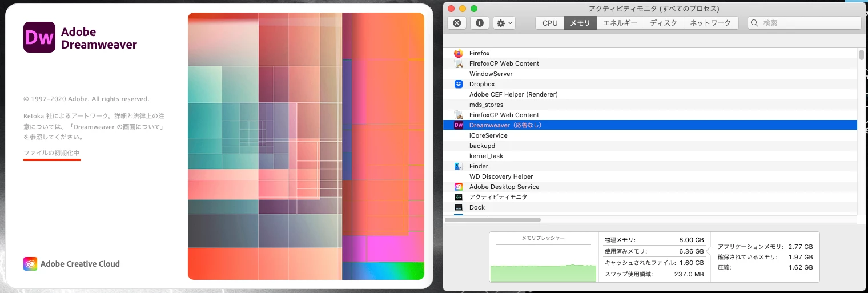Viewport: 868px width, 293px height.
Task: Click the Adobe Desktop Service icon
Action: point(458,187)
